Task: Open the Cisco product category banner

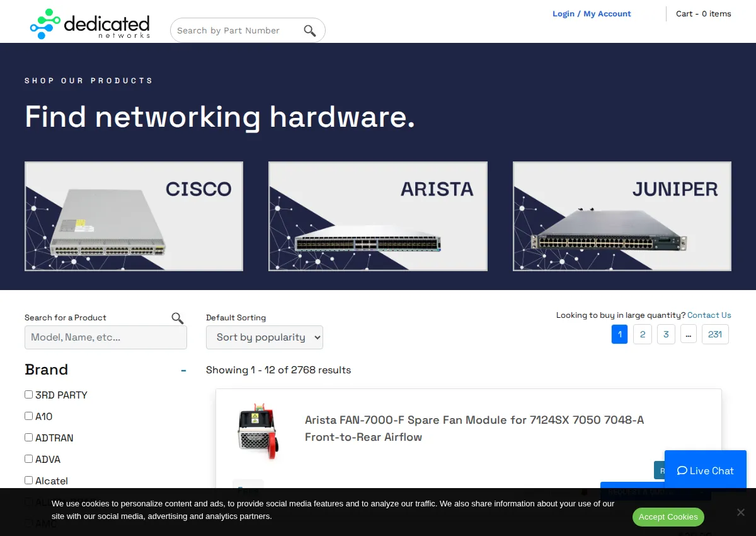Action: (x=134, y=216)
